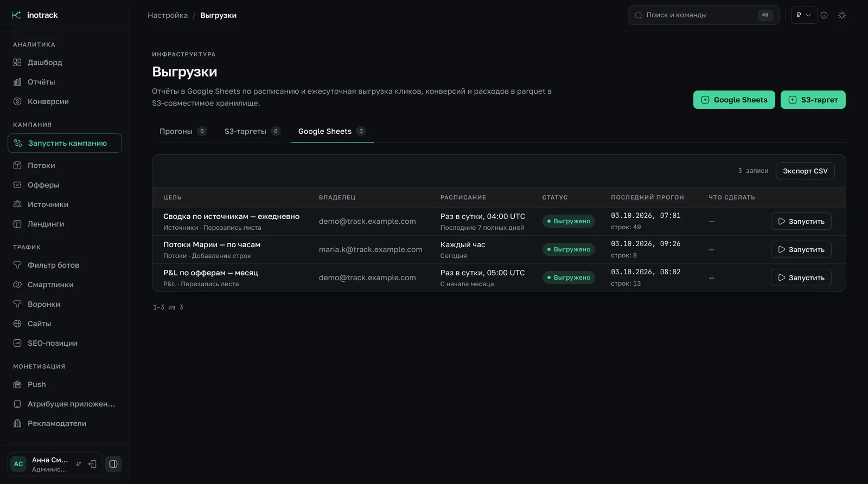Click the logout icon near Анна
Viewport: 868px width, 484px height.
coord(93,464)
